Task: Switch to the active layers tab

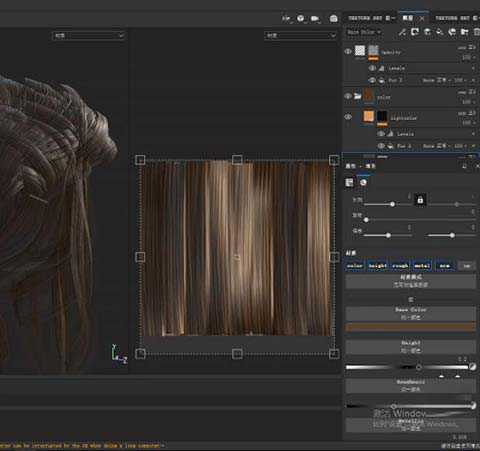Action: point(408,18)
